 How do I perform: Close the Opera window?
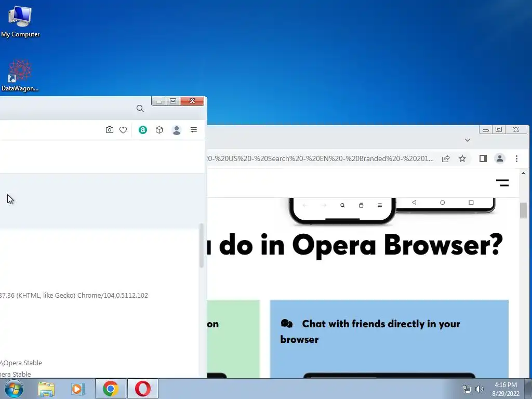192,101
